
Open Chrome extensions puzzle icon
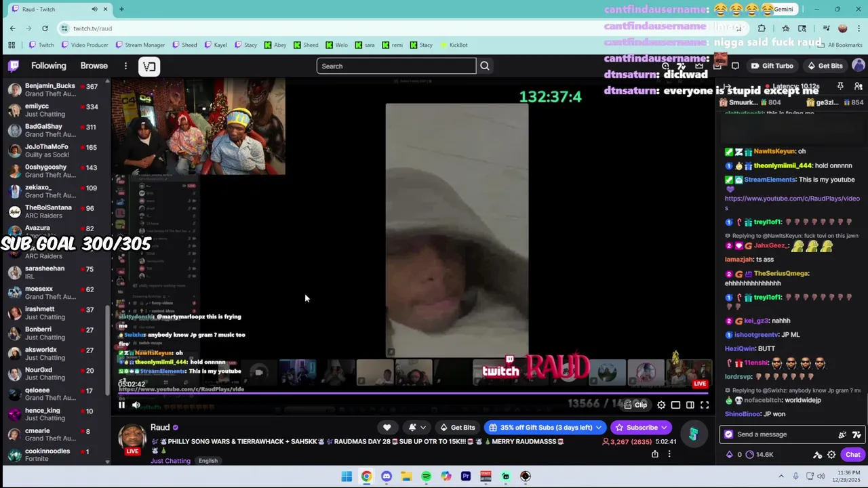[x=762, y=28]
